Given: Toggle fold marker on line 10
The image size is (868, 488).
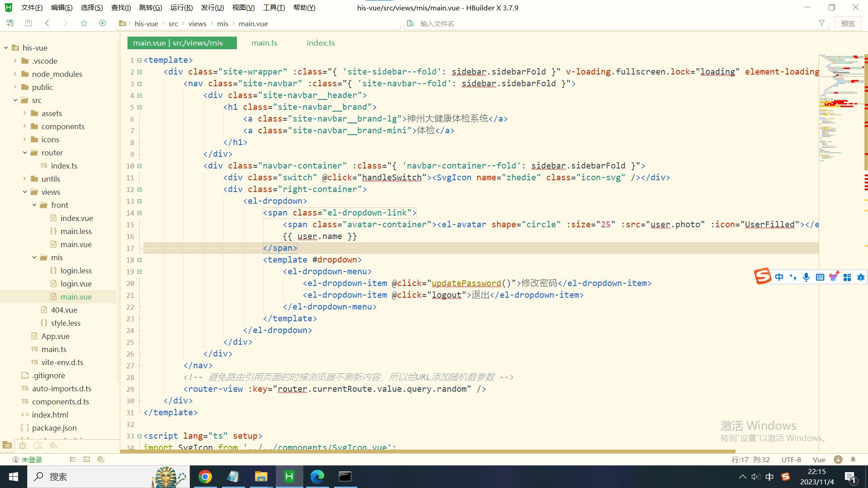Looking at the screenshot, I should [x=140, y=166].
